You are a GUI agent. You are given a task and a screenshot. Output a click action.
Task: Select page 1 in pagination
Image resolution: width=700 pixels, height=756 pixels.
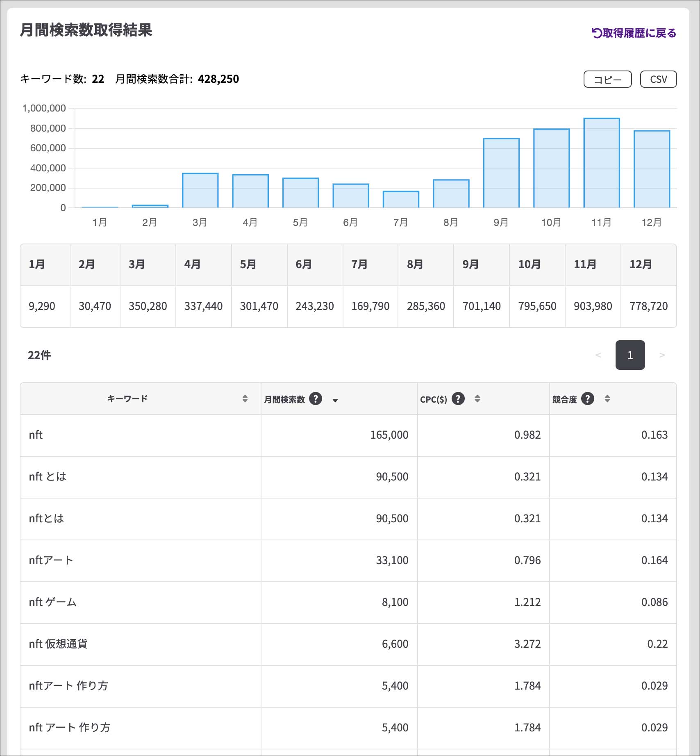pyautogui.click(x=630, y=355)
